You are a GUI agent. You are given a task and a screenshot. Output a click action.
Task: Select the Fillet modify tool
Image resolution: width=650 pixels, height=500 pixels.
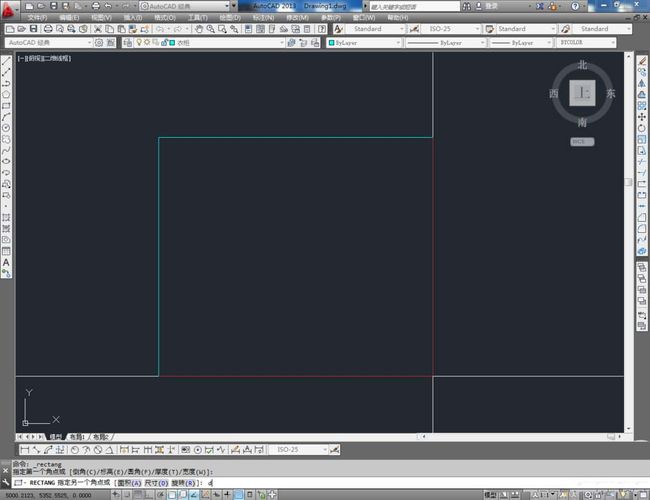click(642, 228)
